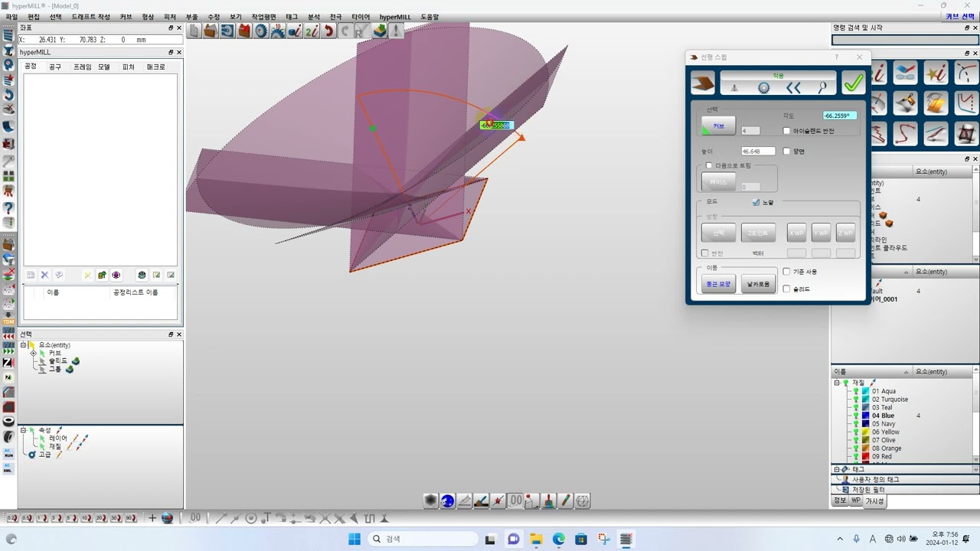The image size is (980, 551).
Task: Click the blue gear tool toolbar icon
Action: pos(261,31)
